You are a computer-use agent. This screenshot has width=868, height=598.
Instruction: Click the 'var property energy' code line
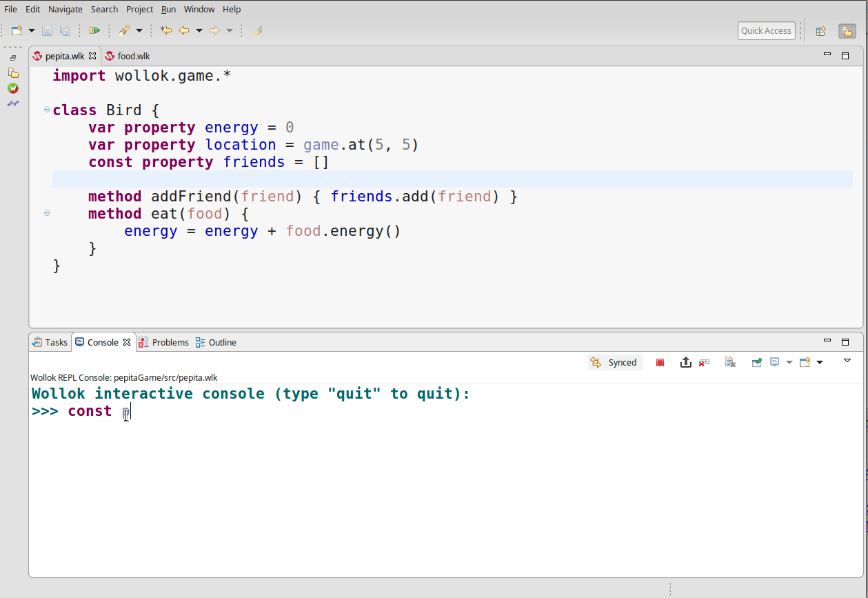click(191, 128)
